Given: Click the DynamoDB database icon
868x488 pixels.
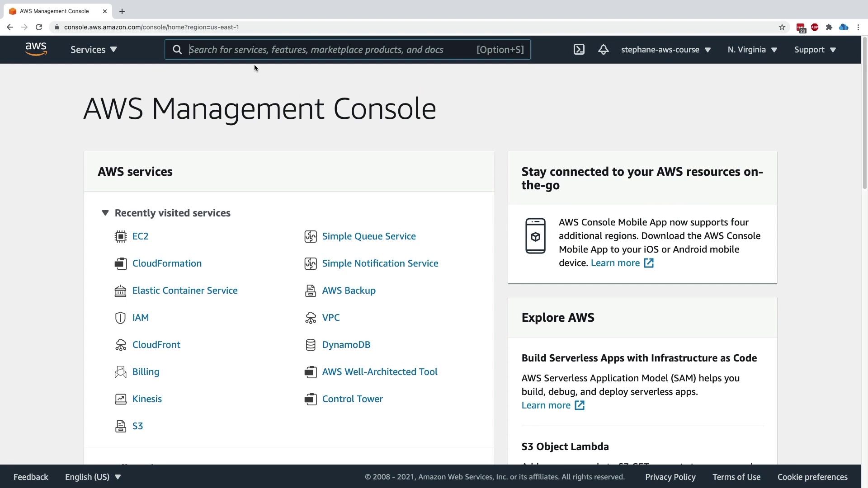Looking at the screenshot, I should tap(311, 345).
